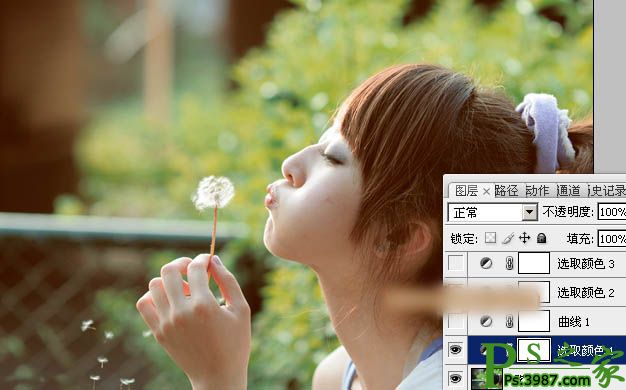Click the 不透明度 opacity value field

612,212
